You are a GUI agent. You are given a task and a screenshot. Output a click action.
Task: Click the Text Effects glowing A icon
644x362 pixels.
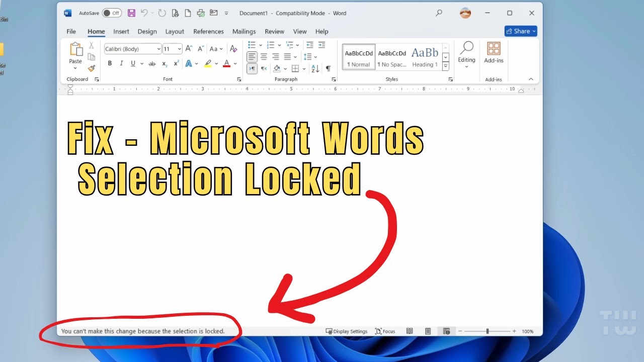pyautogui.click(x=189, y=63)
